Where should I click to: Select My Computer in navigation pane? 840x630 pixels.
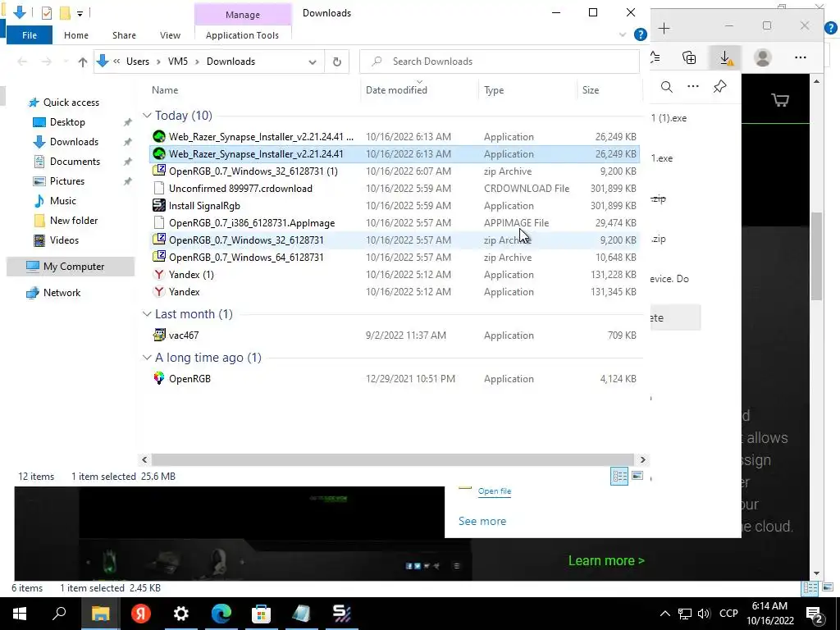(73, 267)
